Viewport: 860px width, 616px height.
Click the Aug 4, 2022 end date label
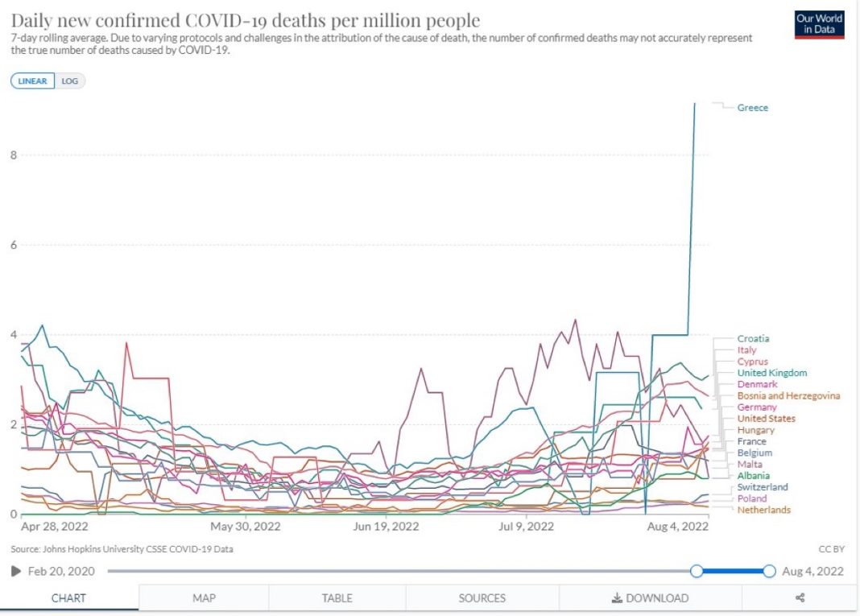tap(812, 571)
